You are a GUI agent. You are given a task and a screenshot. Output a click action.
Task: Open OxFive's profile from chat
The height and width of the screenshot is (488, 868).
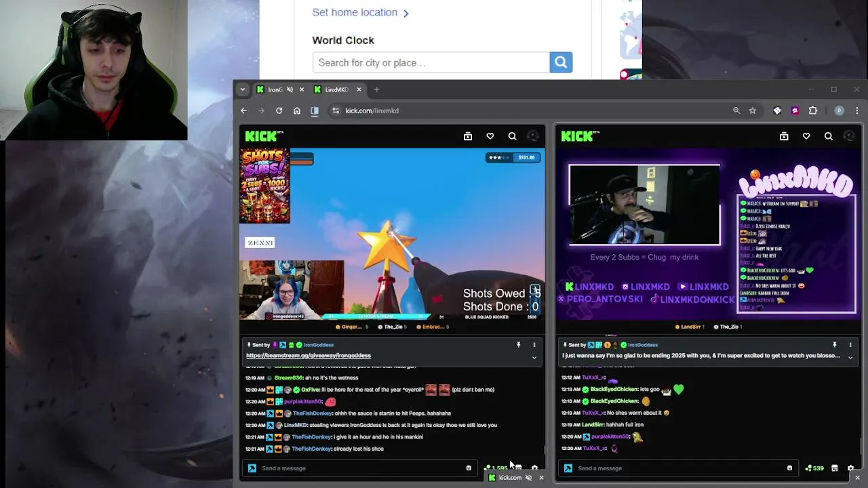(310, 390)
